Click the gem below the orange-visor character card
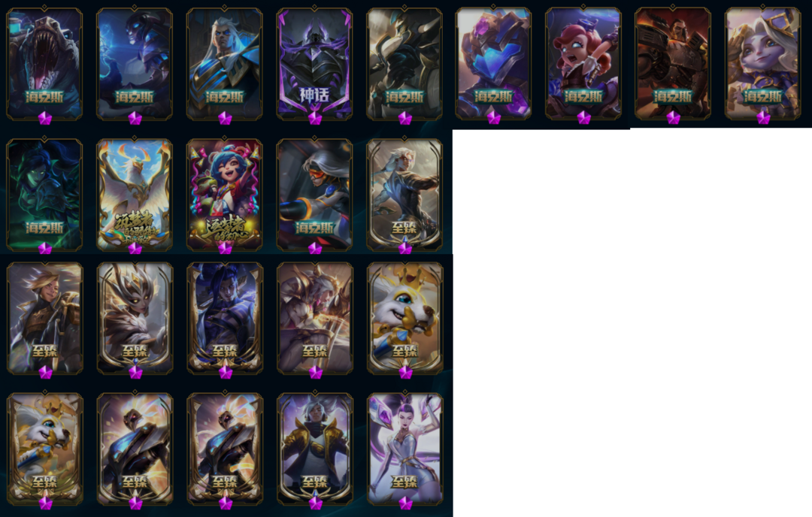This screenshot has height=517, width=812. [x=315, y=249]
